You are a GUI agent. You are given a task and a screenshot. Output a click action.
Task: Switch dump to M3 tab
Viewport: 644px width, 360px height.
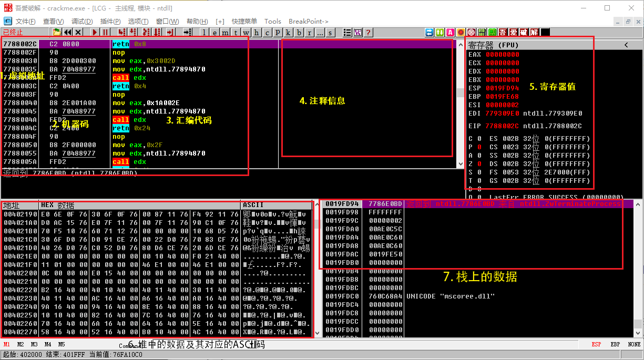tap(34, 344)
